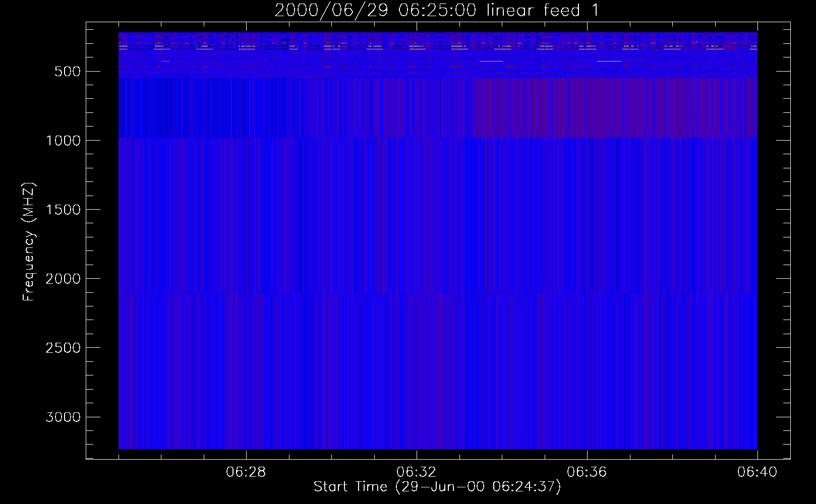The height and width of the screenshot is (504, 816).
Task: Select the 06:32 time tick label
Action: tap(416, 472)
